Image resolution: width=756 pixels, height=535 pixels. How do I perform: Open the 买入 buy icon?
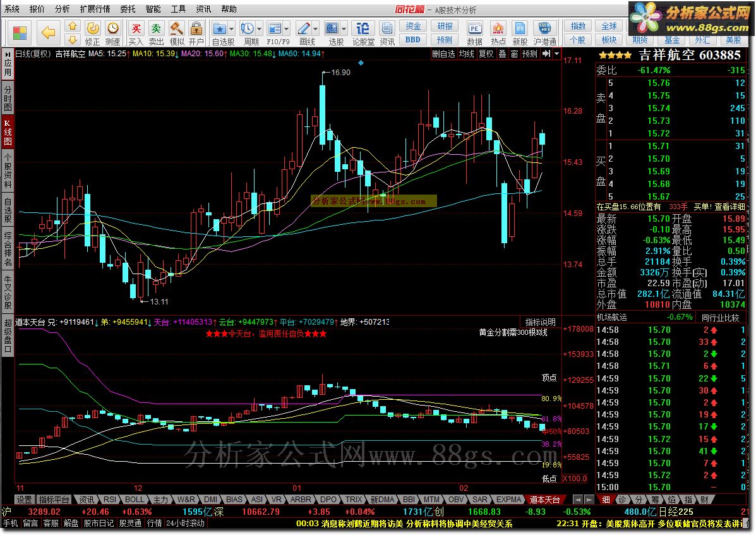[x=136, y=33]
